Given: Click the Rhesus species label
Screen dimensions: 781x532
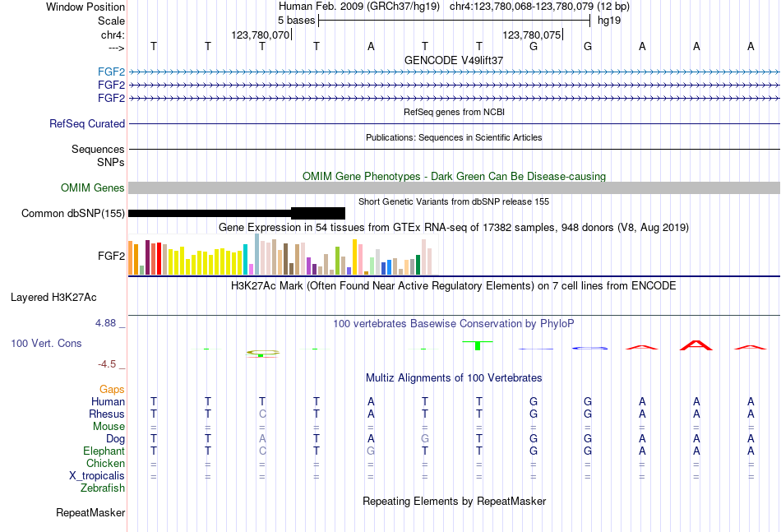Looking at the screenshot, I should 107,414.
